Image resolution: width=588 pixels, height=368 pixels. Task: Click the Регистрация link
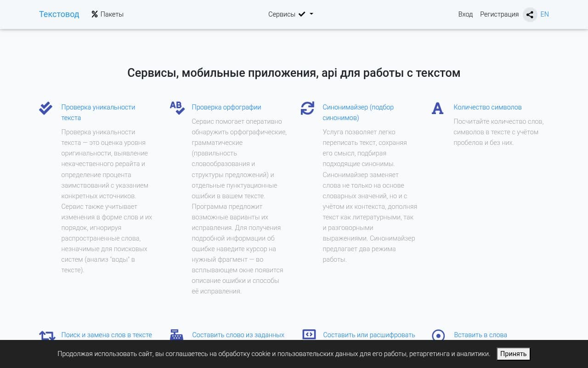coord(499,14)
